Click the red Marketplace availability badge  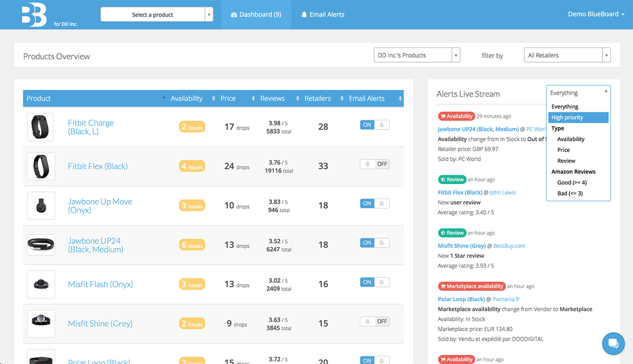(x=472, y=286)
